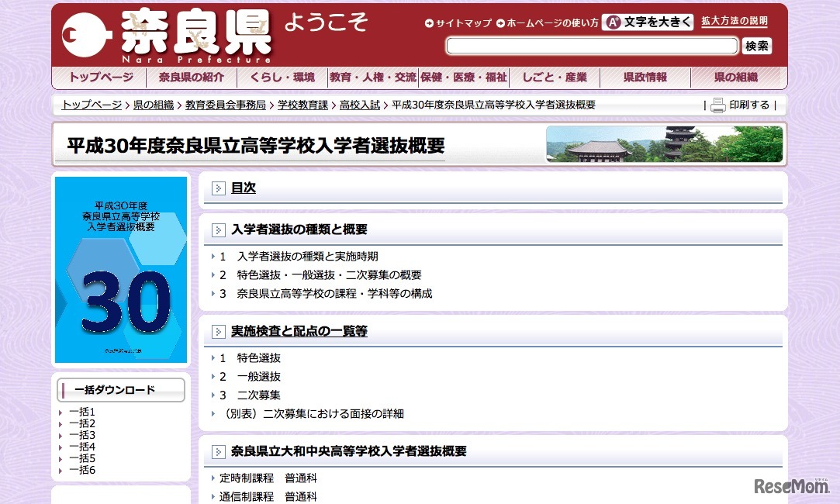Viewport: 840px width, 504px height.
Task: Download 一括2 file
Action: pos(82,423)
